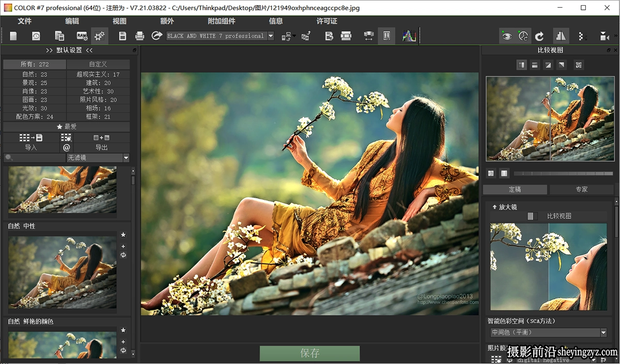620x364 pixels.
Task: Toggle the real-time clock preview icon
Action: [x=523, y=36]
